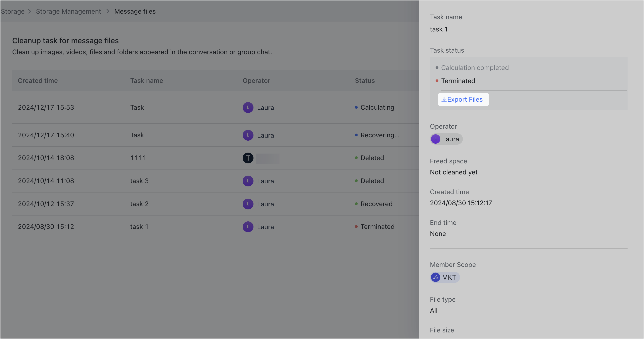Click Laura's avatar in the task 1 row
This screenshot has width=644, height=339.
point(248,227)
